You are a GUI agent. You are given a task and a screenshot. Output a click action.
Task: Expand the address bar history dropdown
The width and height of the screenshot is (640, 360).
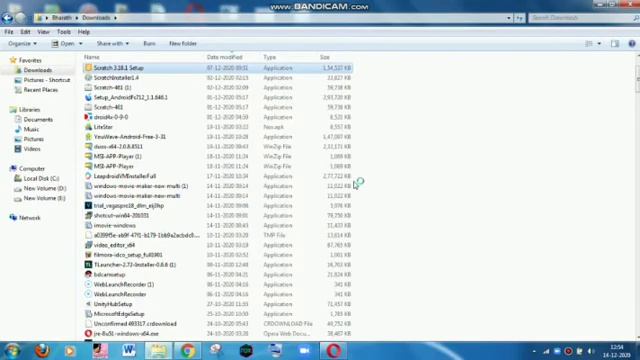[x=508, y=18]
